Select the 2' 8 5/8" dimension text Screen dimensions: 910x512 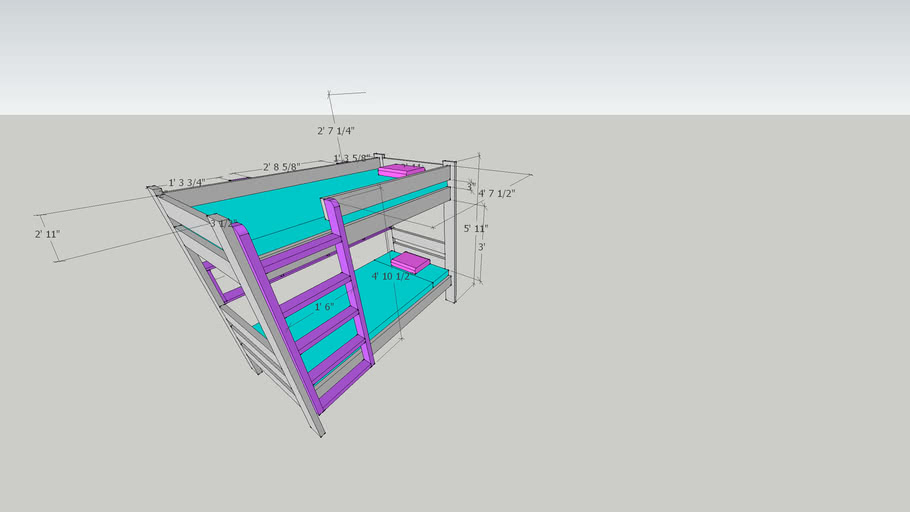pyautogui.click(x=283, y=167)
